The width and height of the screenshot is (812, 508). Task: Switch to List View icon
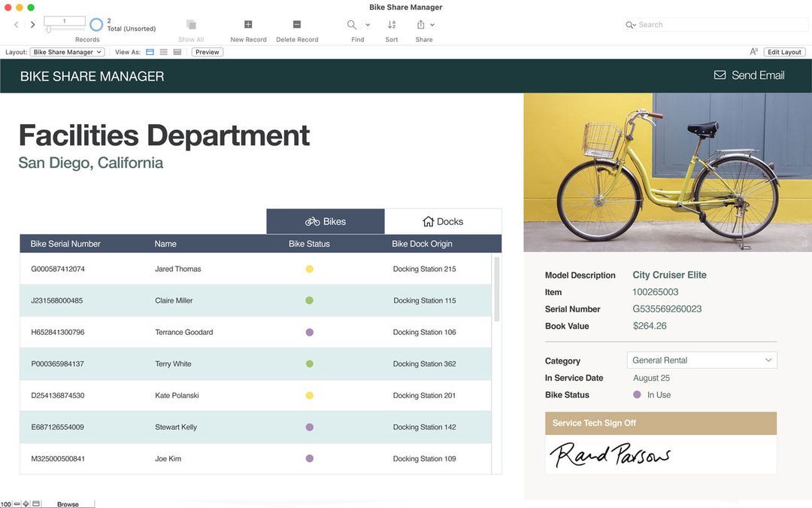point(163,52)
